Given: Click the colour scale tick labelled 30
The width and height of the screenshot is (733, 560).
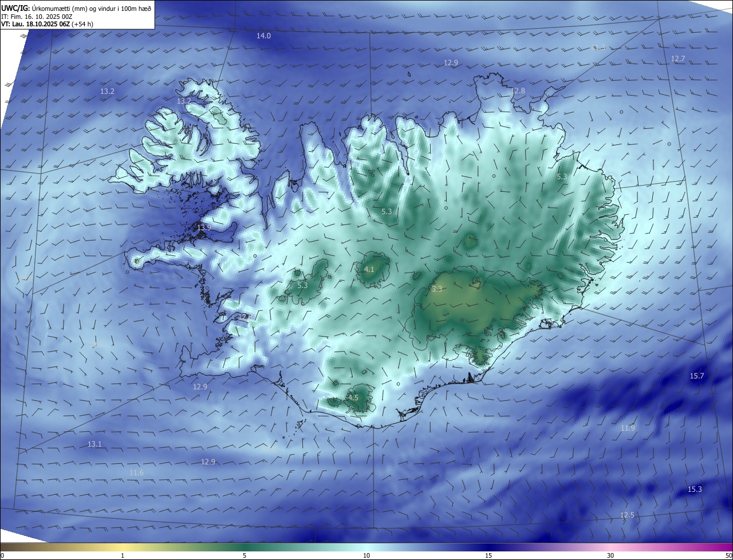Looking at the screenshot, I should (x=610, y=555).
